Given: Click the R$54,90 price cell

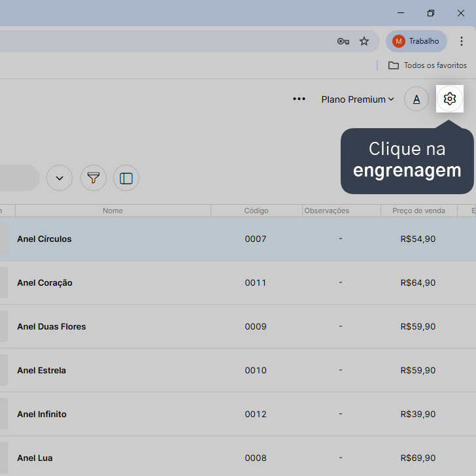Looking at the screenshot, I should coord(418,239).
